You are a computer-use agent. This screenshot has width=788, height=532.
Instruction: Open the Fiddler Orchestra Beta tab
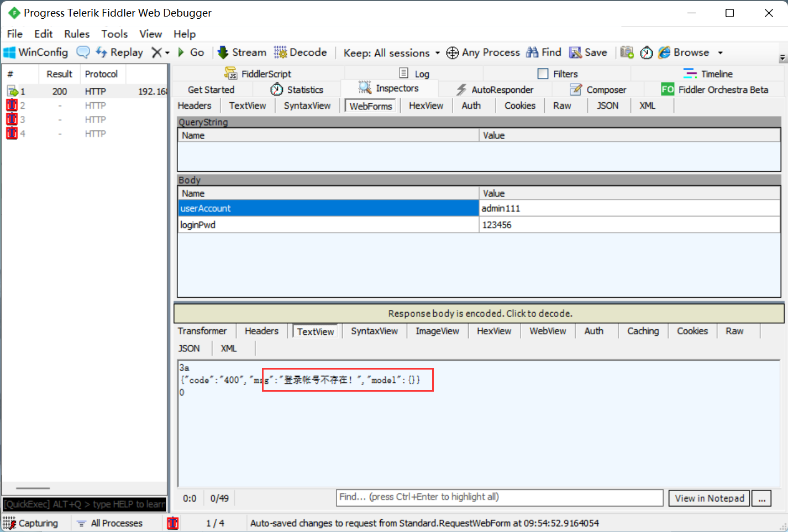coord(715,89)
